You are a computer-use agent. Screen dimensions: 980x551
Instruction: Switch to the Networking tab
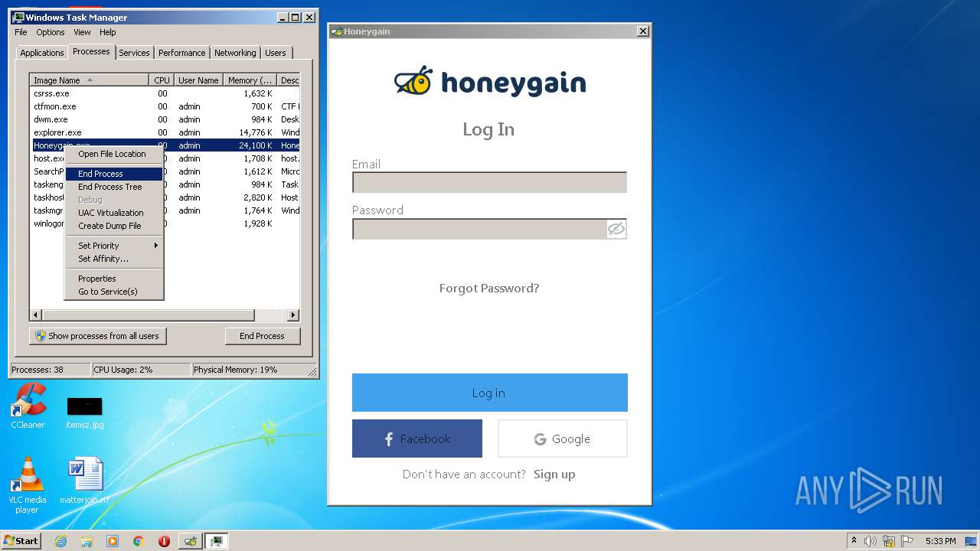pyautogui.click(x=235, y=53)
